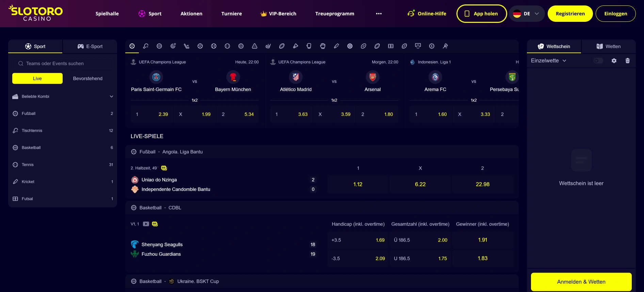The height and width of the screenshot is (292, 644).
Task: Open live video stream for Shenyang Seagulls match
Action: tap(146, 224)
